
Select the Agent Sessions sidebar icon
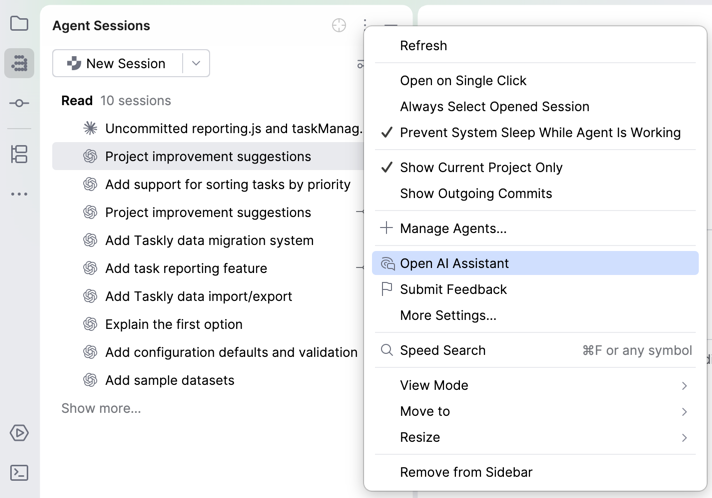coord(19,63)
